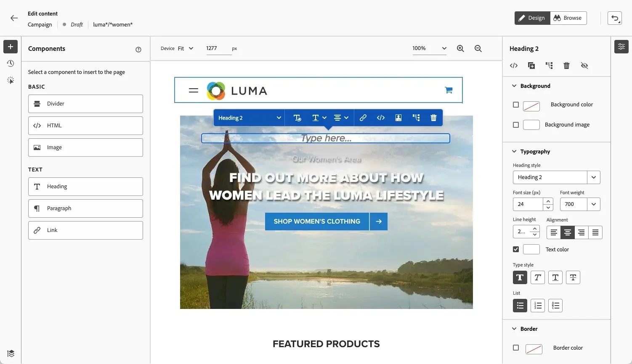Viewport: 632px width, 364px height.
Task: Click the trash icon in Heading 2 panel
Action: (566, 66)
